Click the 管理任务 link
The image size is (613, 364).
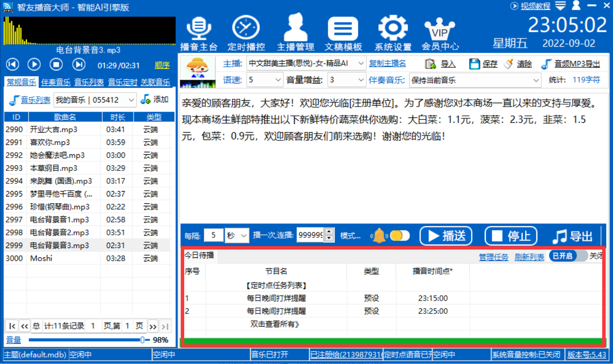[x=494, y=257]
